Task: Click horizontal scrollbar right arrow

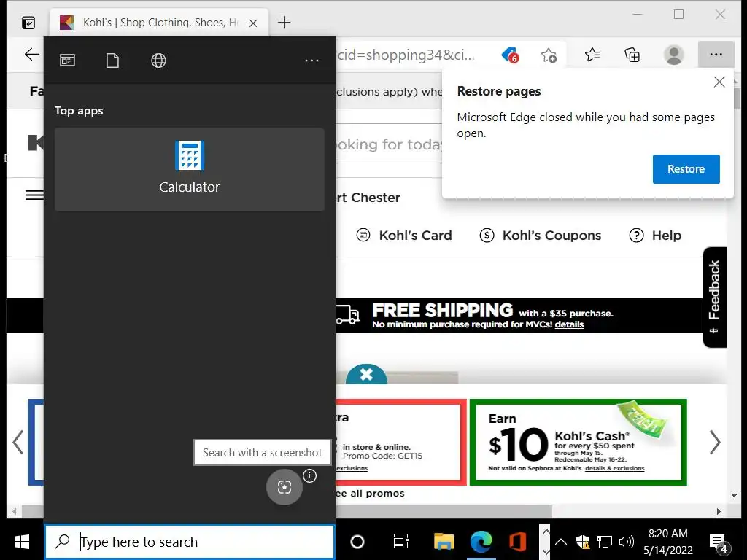Action: [x=719, y=511]
